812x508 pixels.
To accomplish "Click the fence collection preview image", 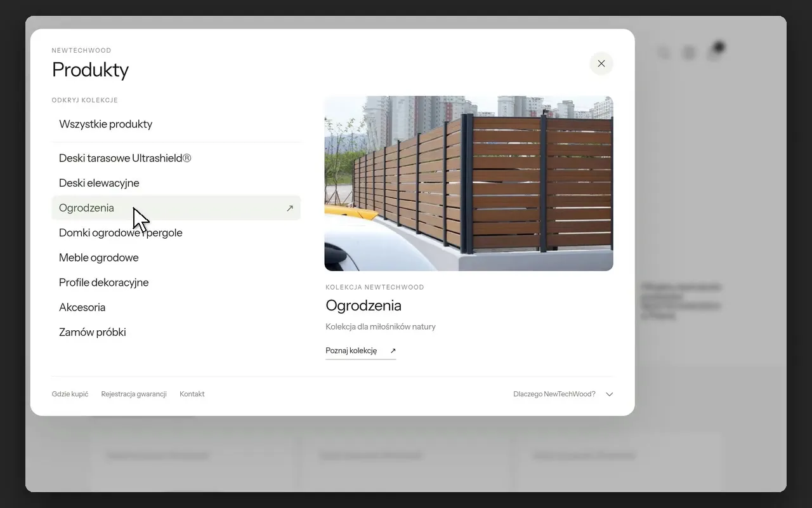I will click(469, 184).
